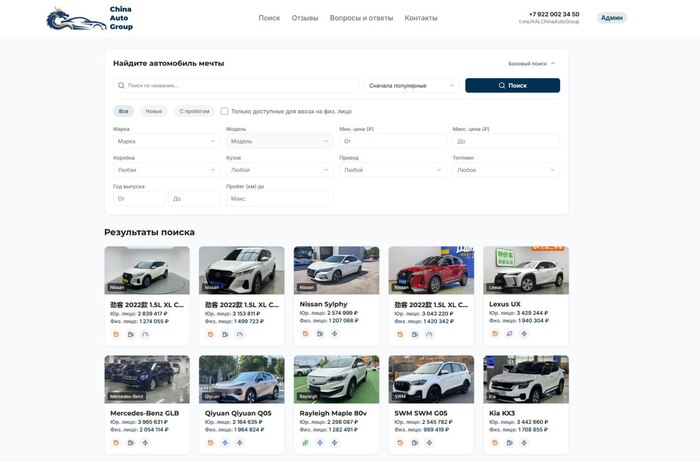Viewport: 700px width, 462px height.
Task: Click fuel pump icon on Nissan Sylphy card
Action: click(x=320, y=333)
